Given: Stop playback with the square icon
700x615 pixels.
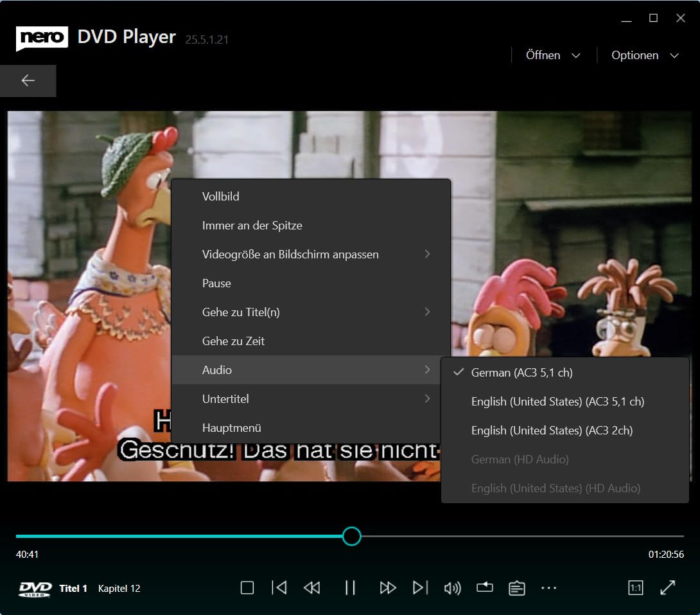Looking at the screenshot, I should (x=247, y=588).
